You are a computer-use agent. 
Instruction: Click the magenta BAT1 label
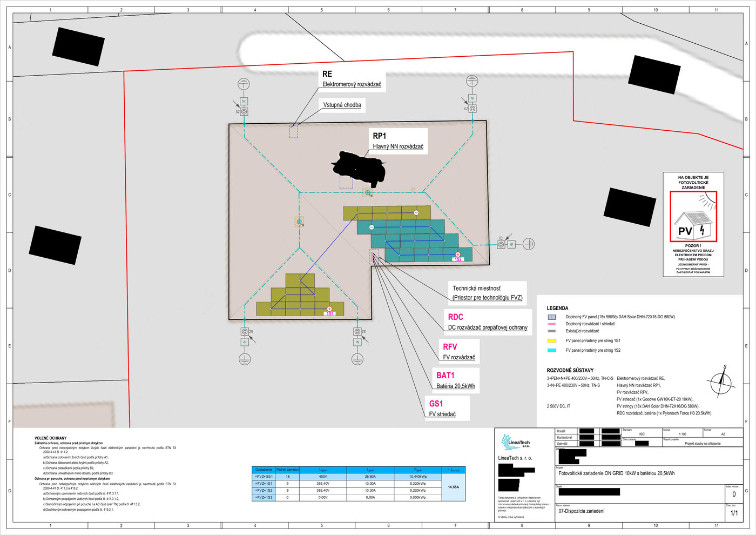(x=446, y=375)
